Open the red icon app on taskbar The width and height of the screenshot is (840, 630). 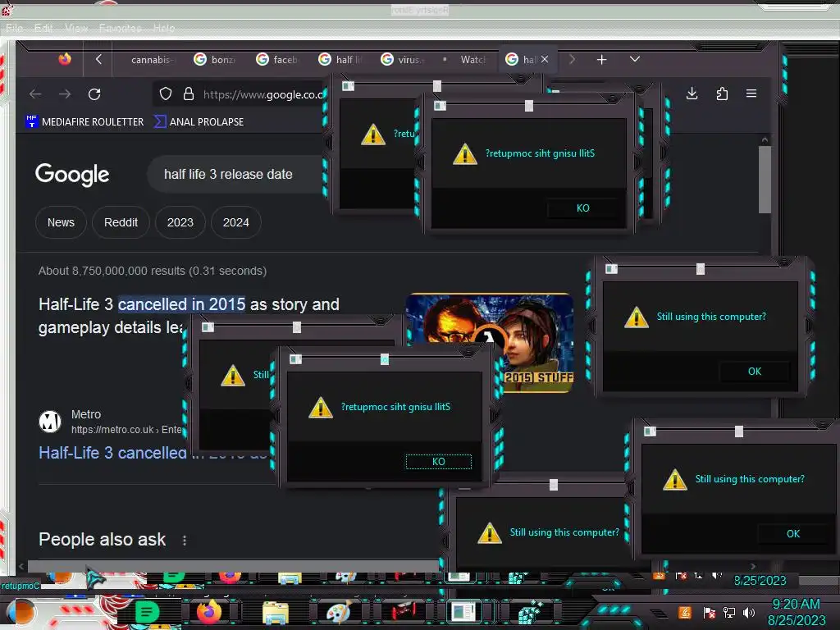click(x=403, y=611)
